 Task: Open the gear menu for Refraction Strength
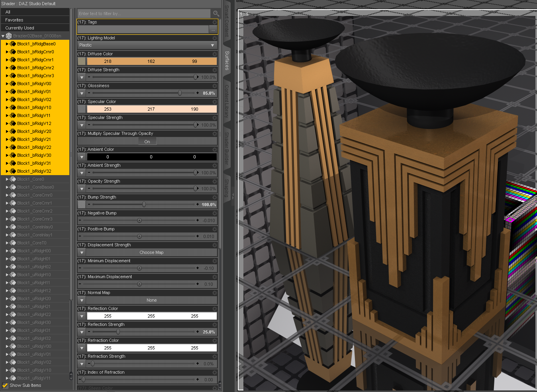215,356
